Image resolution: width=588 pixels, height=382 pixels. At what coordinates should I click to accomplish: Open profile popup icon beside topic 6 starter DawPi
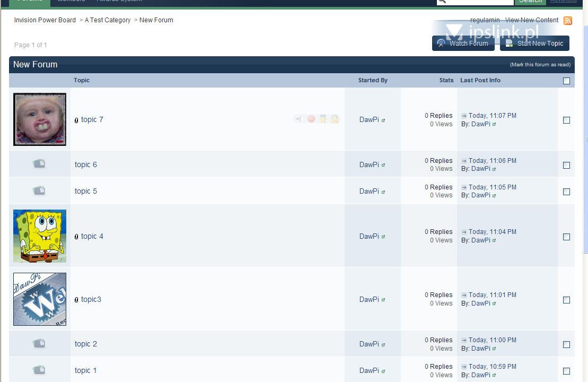[383, 164]
